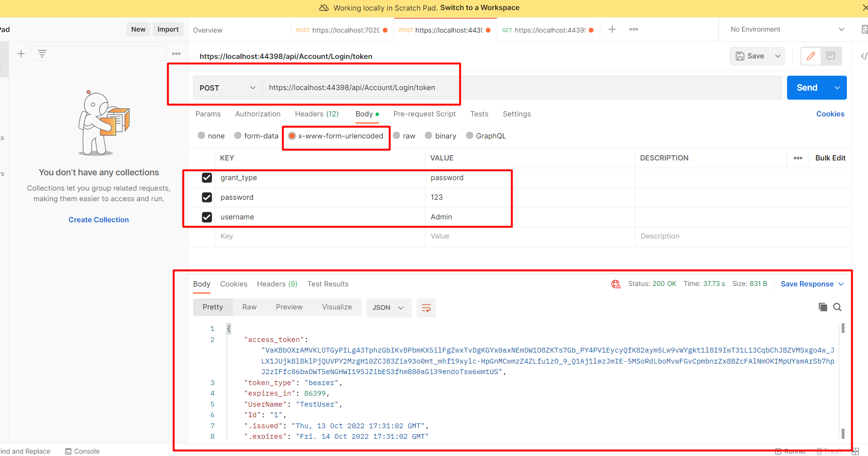Click the empty Value field

pos(530,236)
